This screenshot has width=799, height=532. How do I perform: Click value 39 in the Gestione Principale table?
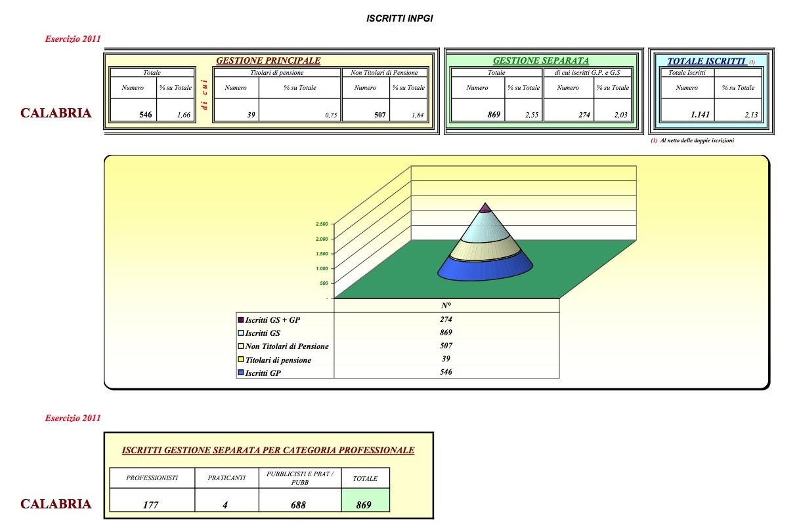pyautogui.click(x=251, y=115)
